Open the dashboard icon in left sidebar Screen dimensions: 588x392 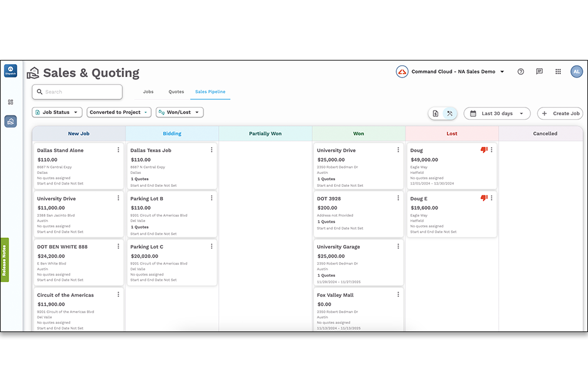(x=11, y=102)
